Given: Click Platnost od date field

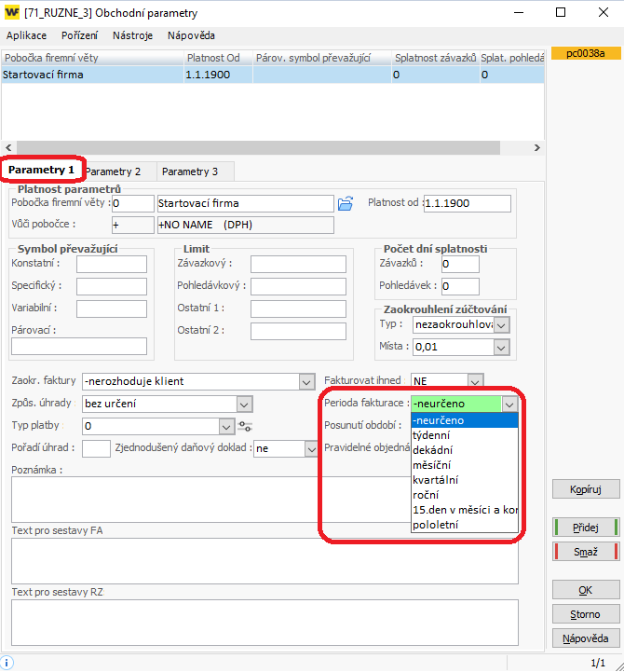Looking at the screenshot, I should tap(468, 203).
